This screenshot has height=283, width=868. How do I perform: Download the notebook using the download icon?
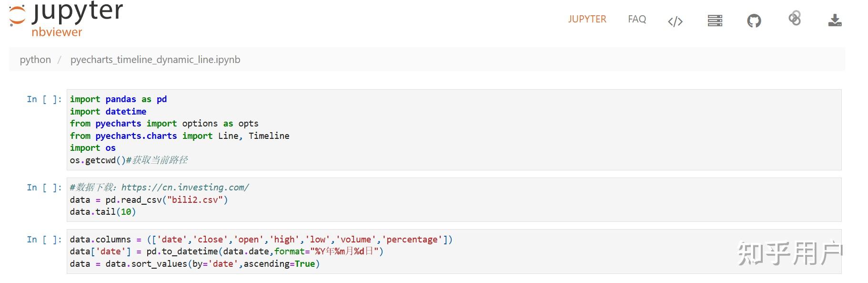pyautogui.click(x=835, y=20)
